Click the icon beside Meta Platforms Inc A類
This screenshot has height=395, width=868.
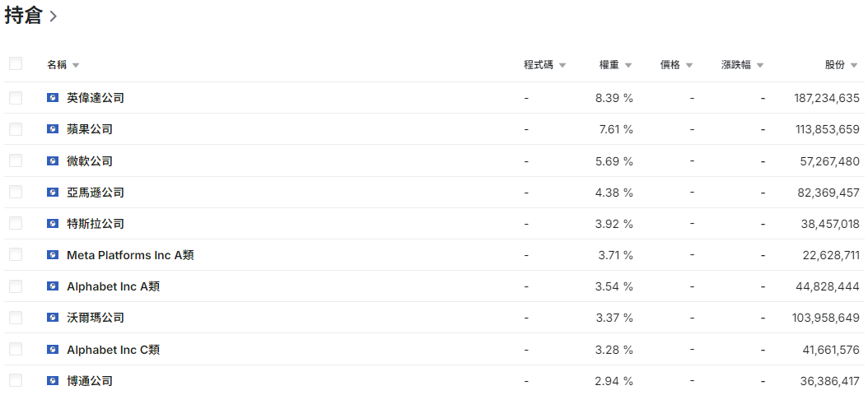(x=53, y=255)
